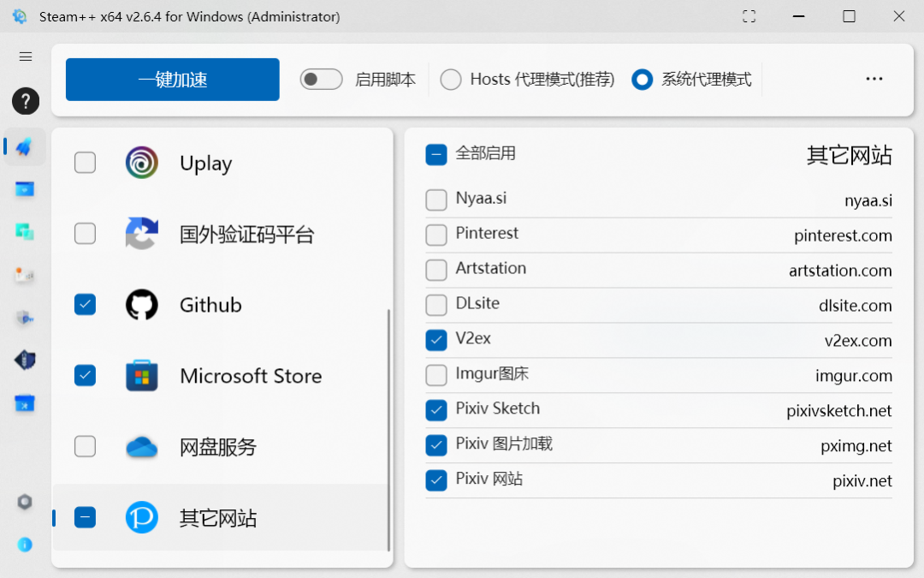Click the Microsoft Store bag icon
924x578 pixels.
[x=141, y=376]
